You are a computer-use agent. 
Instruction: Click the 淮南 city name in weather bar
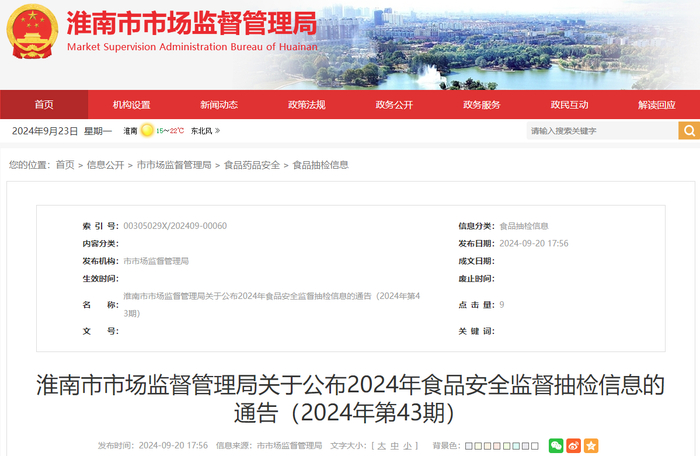(x=130, y=131)
